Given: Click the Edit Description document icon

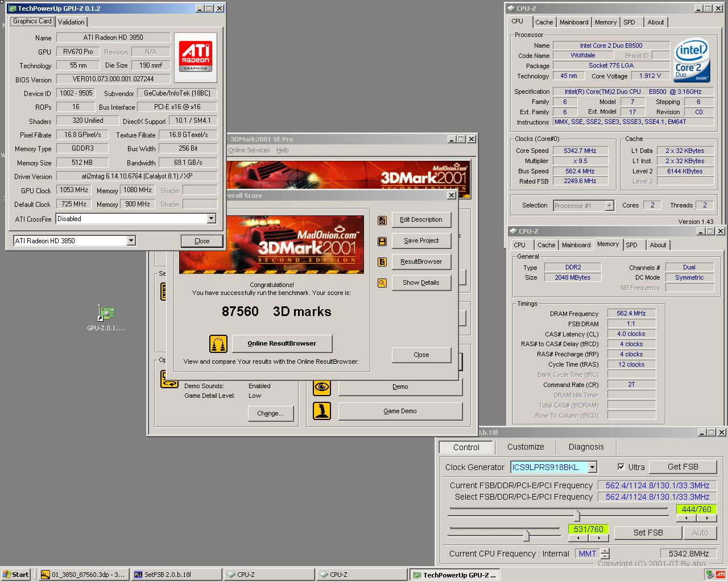Looking at the screenshot, I should click(x=382, y=221).
